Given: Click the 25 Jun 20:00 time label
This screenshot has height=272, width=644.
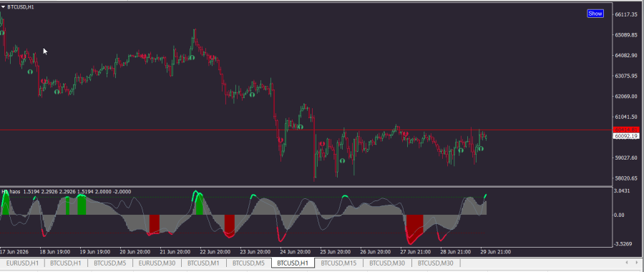Looking at the screenshot, I should (x=335, y=252).
